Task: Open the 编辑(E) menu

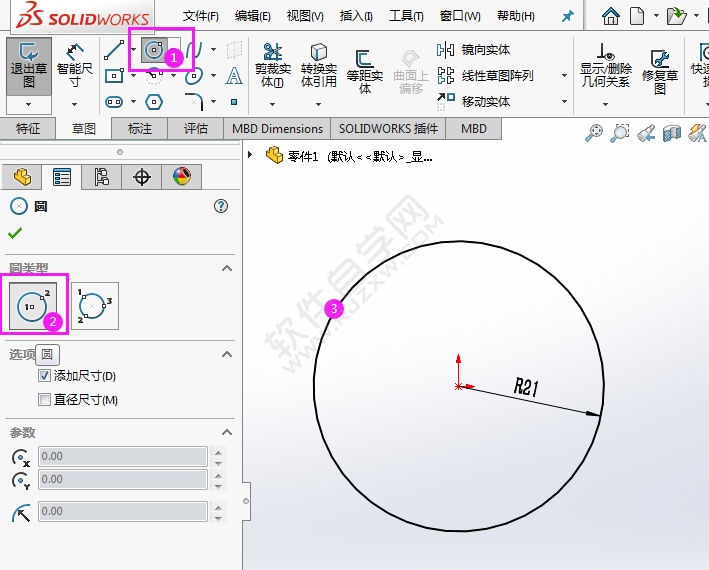Action: point(253,17)
